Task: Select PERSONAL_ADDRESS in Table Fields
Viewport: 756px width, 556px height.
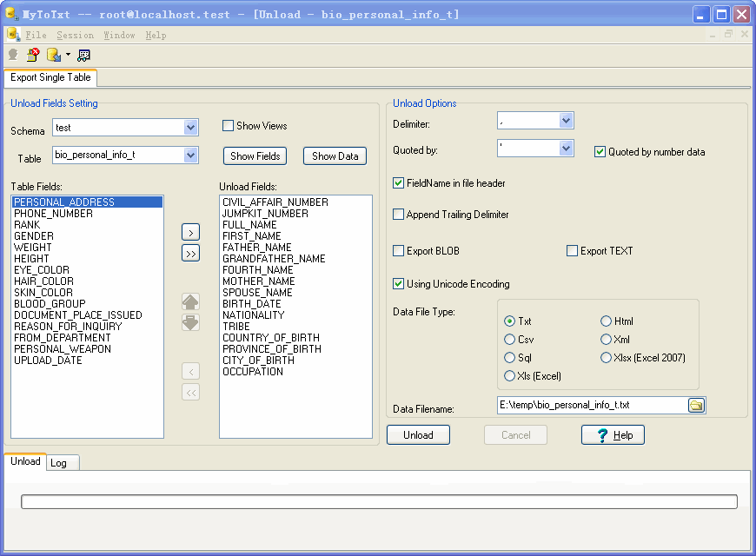Action: (87, 202)
